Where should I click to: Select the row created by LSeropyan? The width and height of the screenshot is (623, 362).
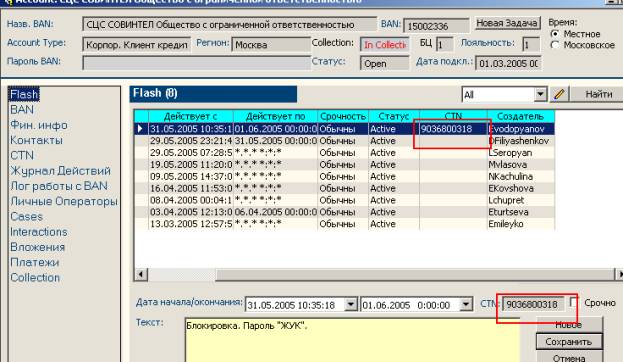(x=344, y=153)
